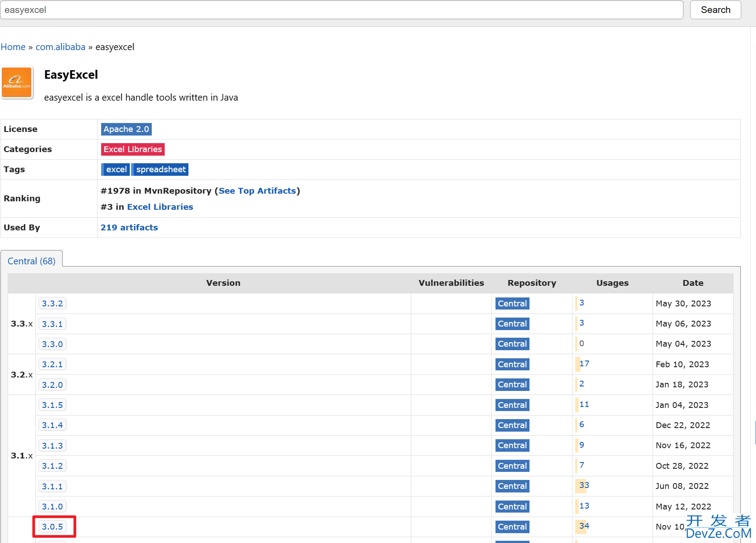756x543 pixels.
Task: Open the 2 usages link for 3.2.0
Action: coord(581,384)
